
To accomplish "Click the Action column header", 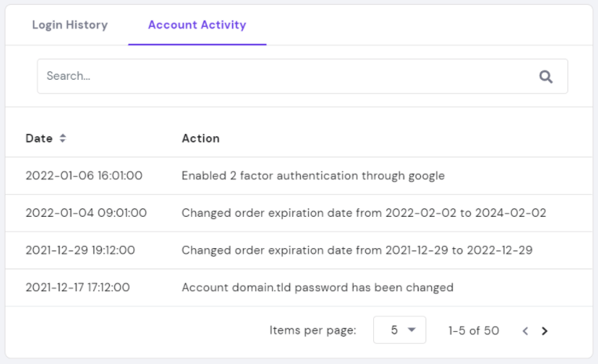I will (201, 139).
